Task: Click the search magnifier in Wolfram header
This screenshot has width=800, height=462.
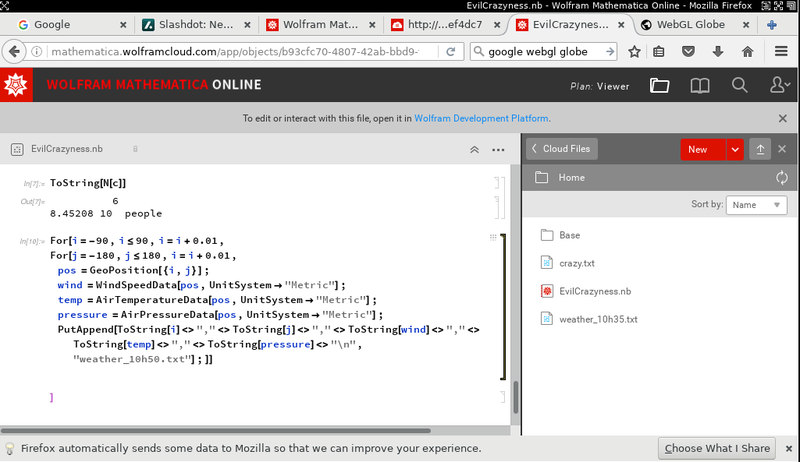Action: 740,86
